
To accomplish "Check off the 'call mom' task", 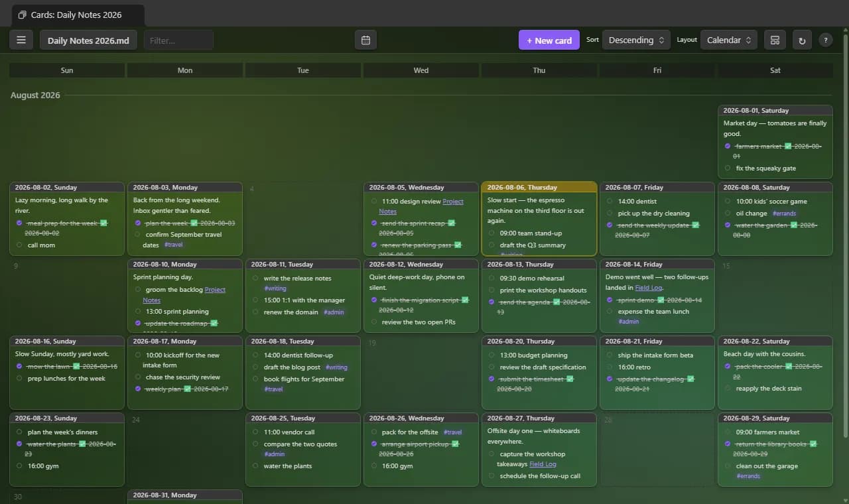I will [19, 245].
